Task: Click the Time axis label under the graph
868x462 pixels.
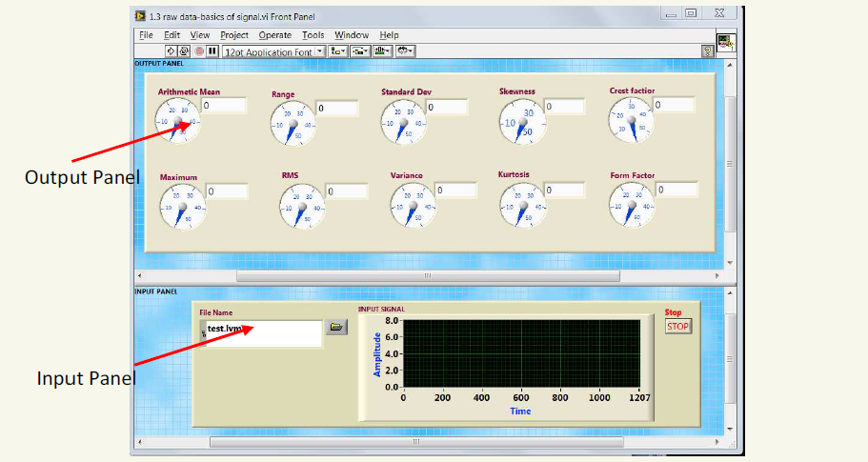Action: tap(520, 412)
